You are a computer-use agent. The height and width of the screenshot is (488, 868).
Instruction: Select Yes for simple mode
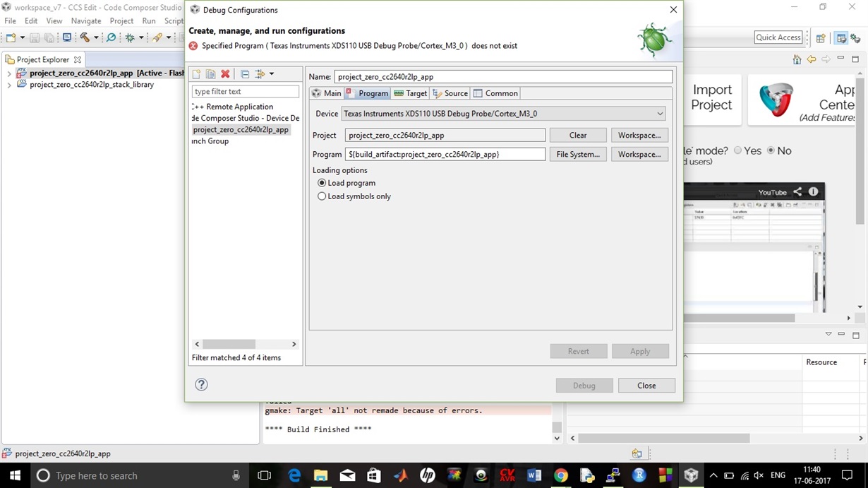click(x=737, y=150)
